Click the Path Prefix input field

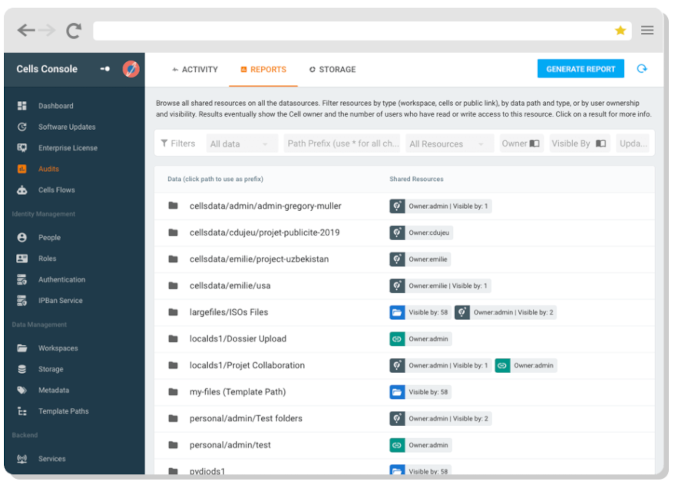(343, 144)
